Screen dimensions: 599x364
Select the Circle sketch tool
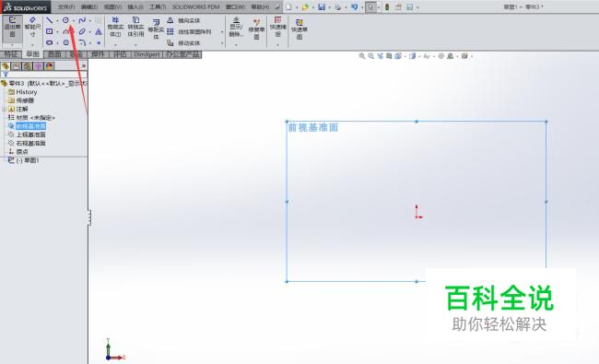coord(65,20)
